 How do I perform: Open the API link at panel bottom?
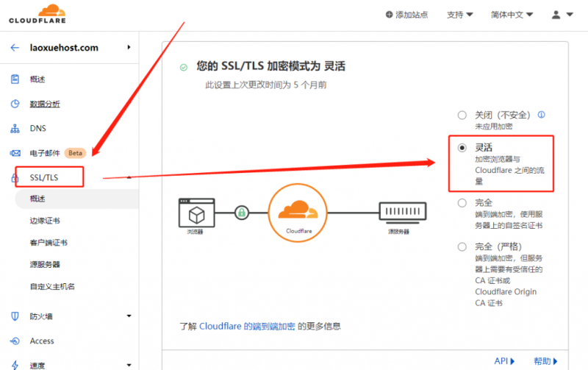pyautogui.click(x=504, y=361)
